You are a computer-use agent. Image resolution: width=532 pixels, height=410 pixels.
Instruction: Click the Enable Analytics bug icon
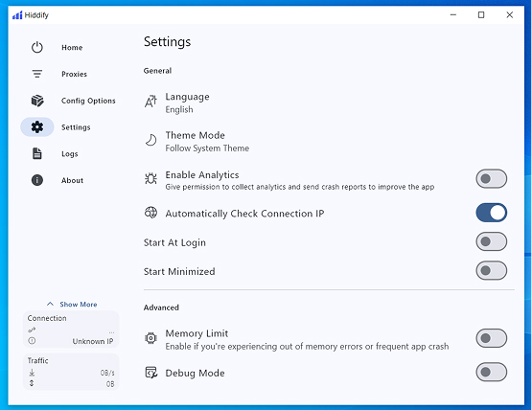point(151,178)
